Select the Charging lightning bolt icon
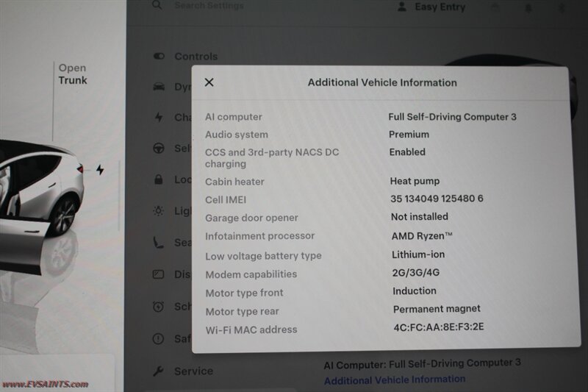The height and width of the screenshot is (392, 588). [x=159, y=118]
